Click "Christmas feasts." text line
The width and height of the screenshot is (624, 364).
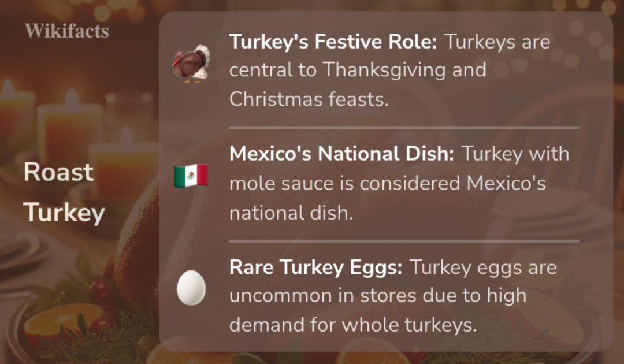pos(309,99)
